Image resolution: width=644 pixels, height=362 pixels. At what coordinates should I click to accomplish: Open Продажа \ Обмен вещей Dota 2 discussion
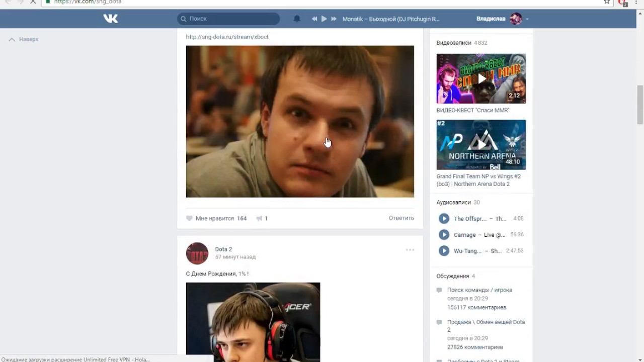(486, 326)
